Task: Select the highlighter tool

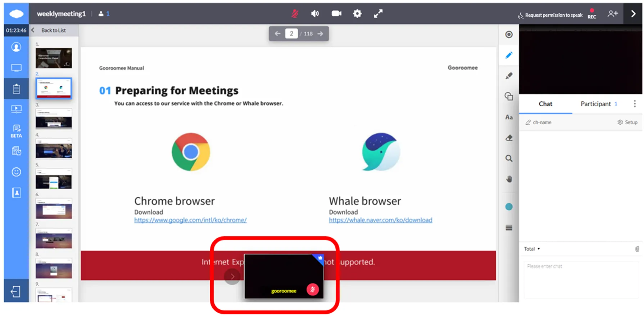Action: coord(509,76)
